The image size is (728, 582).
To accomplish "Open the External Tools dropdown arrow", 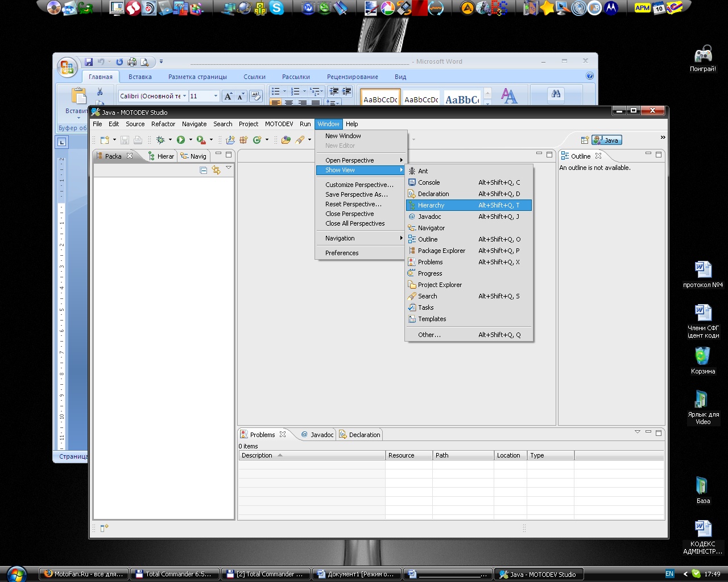I will click(211, 140).
